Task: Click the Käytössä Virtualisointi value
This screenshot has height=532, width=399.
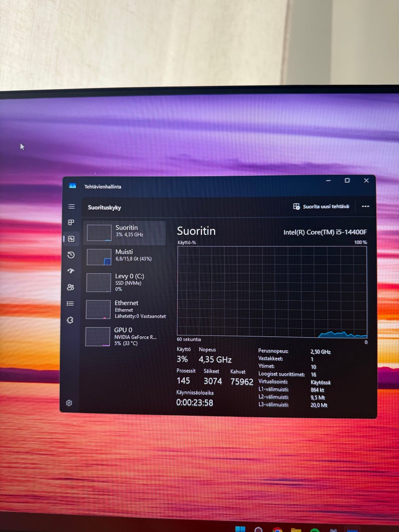Action: [x=320, y=382]
